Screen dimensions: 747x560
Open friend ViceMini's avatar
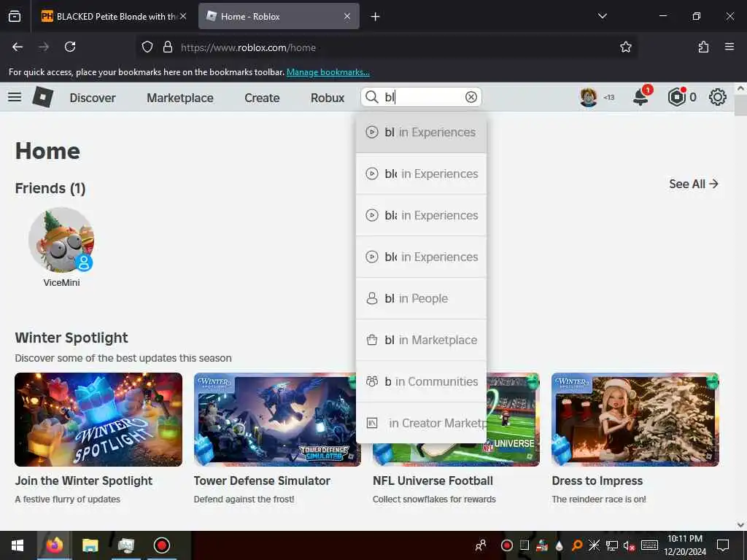click(61, 239)
